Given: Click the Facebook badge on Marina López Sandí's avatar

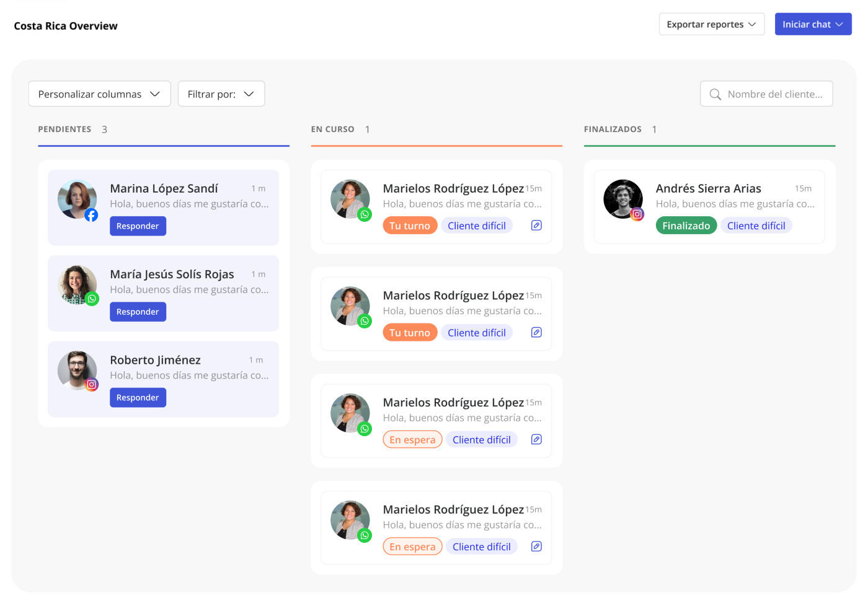Looking at the screenshot, I should [91, 215].
